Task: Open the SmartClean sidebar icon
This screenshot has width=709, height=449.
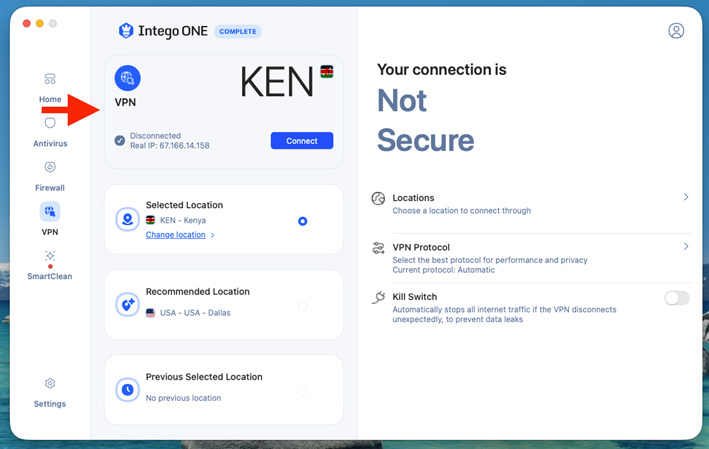Action: [50, 256]
